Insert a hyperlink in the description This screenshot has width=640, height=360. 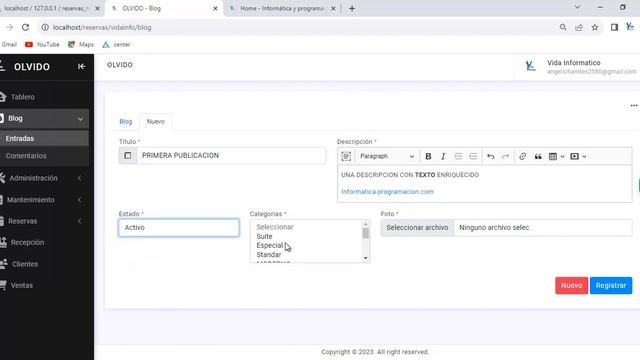tap(522, 156)
